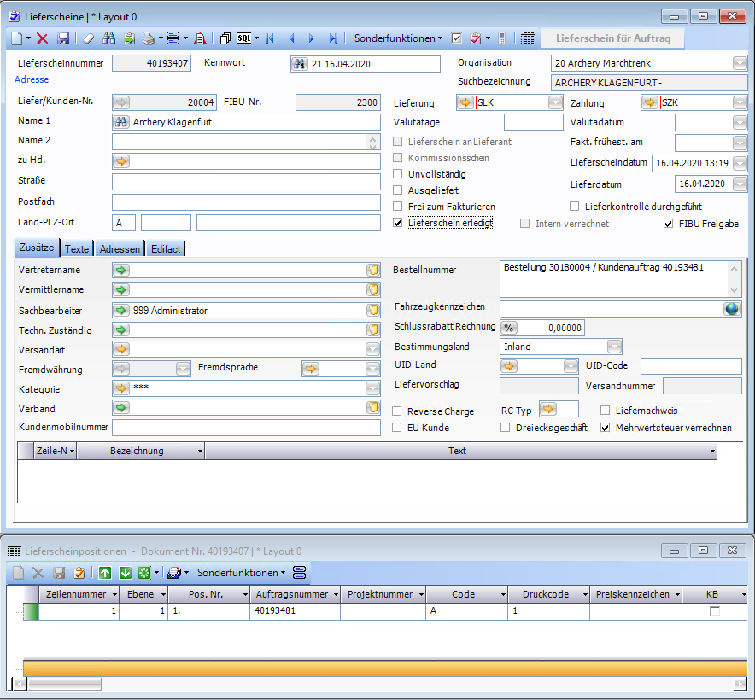Open the top toolbar Sonderfunktionen menu
The image size is (755, 700).
398,38
